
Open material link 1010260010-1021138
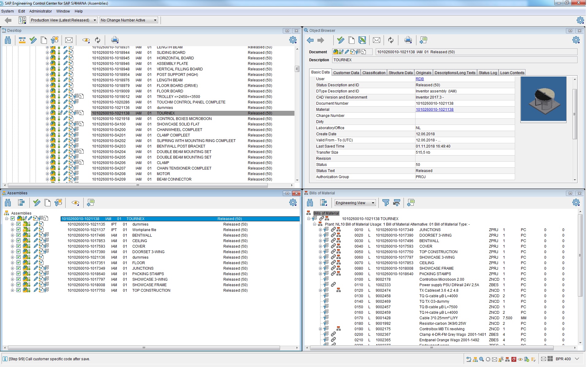pyautogui.click(x=434, y=110)
